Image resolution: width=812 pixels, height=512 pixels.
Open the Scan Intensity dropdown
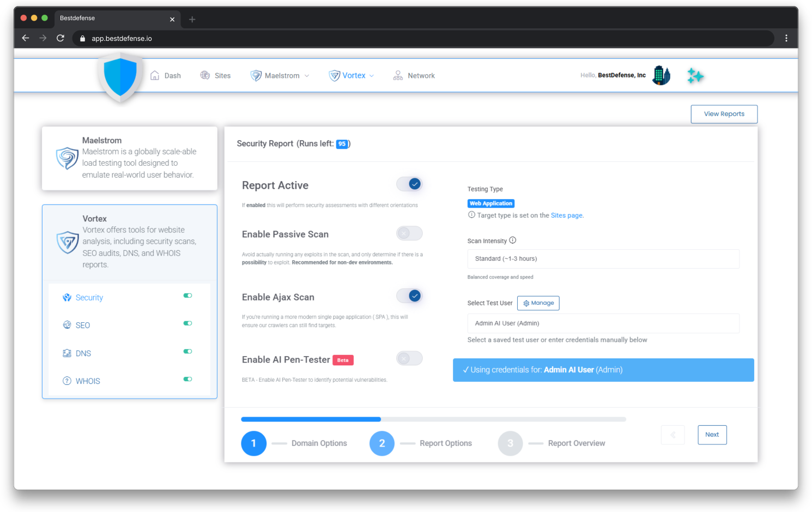[x=603, y=258]
